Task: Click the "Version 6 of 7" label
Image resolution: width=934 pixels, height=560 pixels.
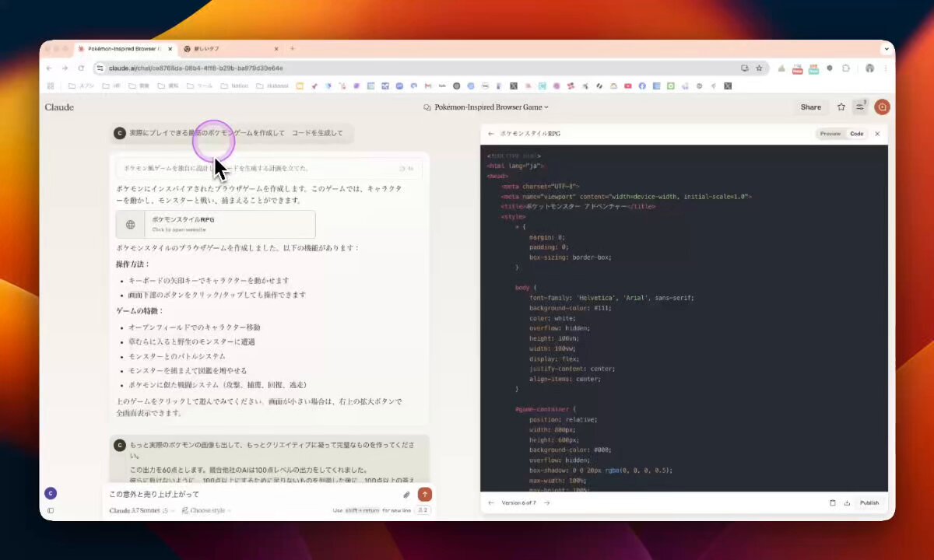Action: tap(518, 502)
